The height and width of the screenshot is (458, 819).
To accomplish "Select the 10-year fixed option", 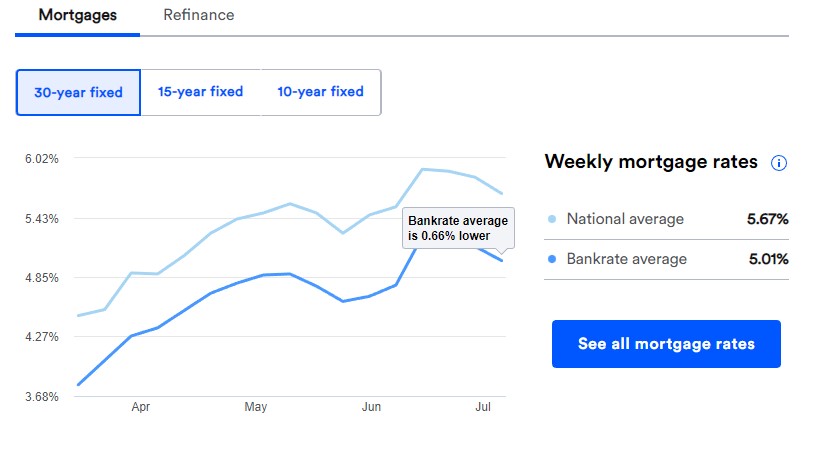I will point(321,92).
